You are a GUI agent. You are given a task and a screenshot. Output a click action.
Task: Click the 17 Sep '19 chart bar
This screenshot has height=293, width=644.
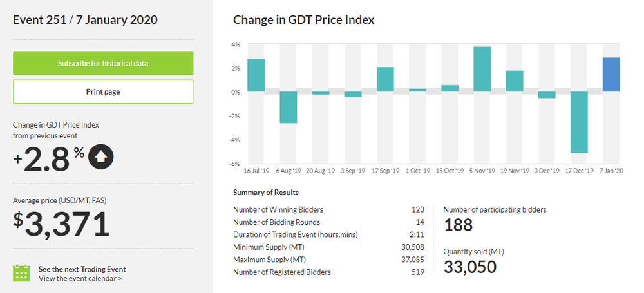pos(385,79)
